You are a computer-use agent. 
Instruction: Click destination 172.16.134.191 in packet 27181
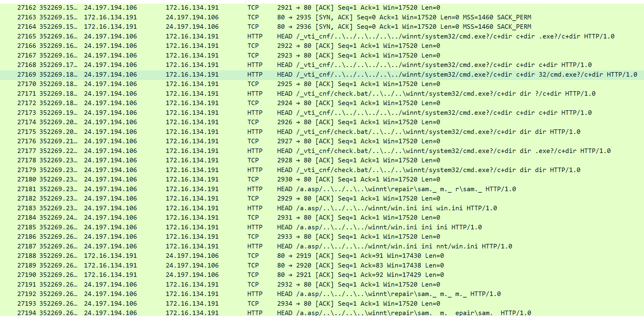(192, 189)
